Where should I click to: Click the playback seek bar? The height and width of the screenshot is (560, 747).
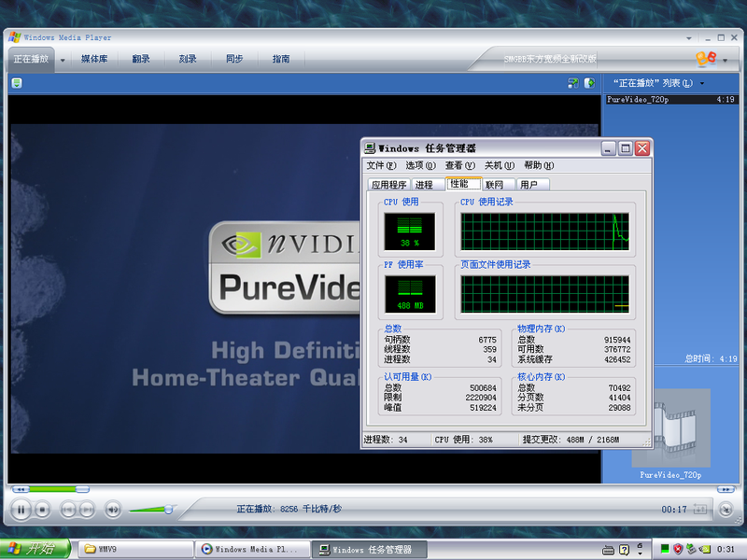tap(374, 489)
